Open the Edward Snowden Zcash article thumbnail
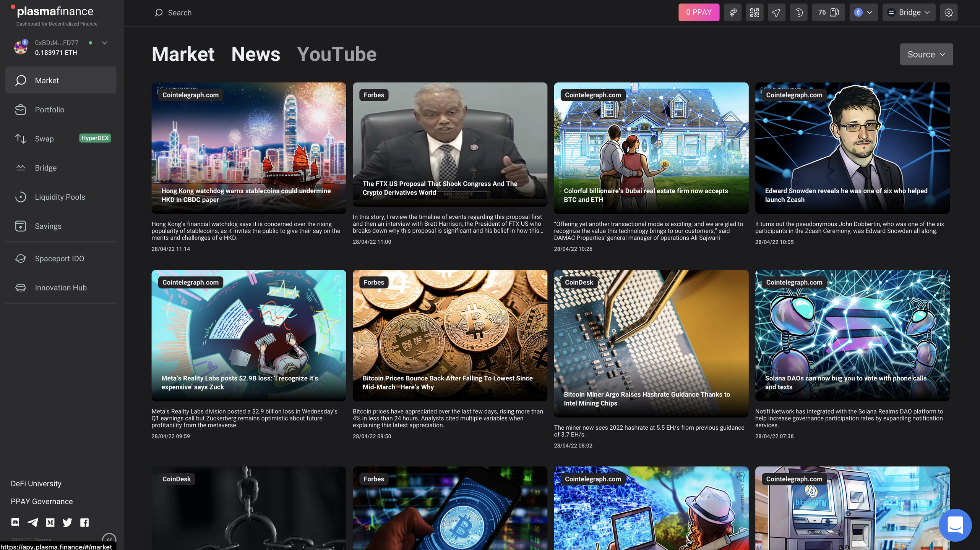This screenshot has width=980, height=550. 852,148
